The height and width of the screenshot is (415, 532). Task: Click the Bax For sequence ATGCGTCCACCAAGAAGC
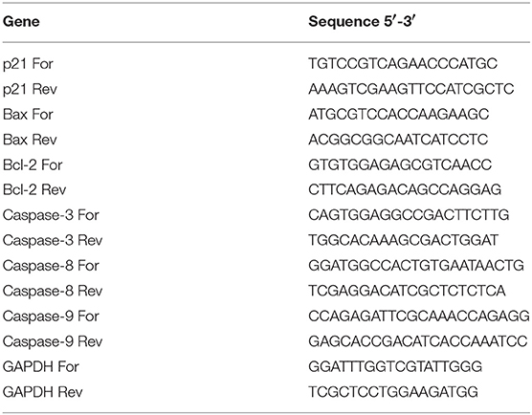(x=399, y=114)
